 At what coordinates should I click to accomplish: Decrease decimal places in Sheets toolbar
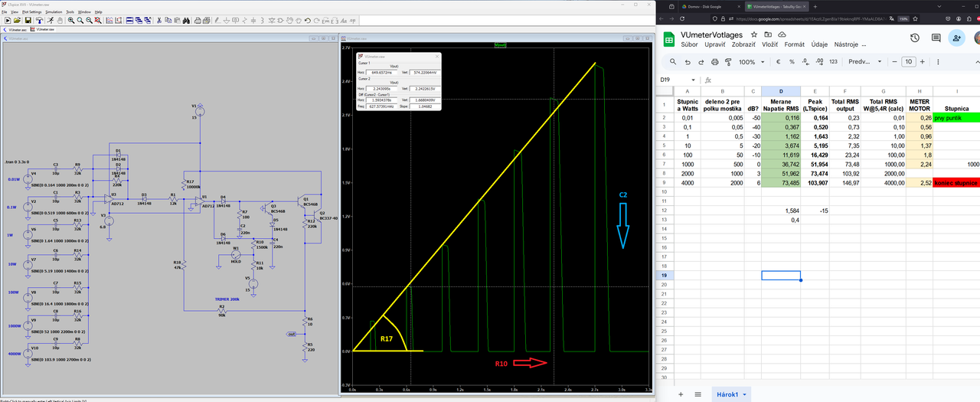click(x=805, y=62)
